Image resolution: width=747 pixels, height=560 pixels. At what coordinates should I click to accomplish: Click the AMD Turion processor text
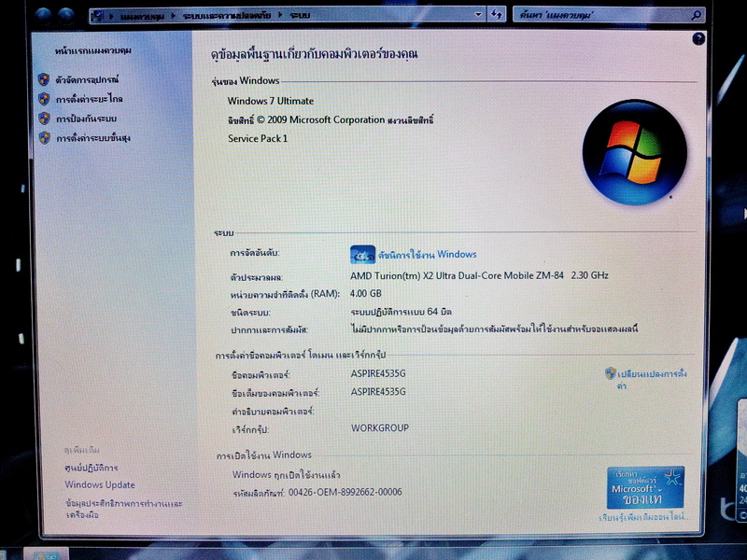(479, 275)
